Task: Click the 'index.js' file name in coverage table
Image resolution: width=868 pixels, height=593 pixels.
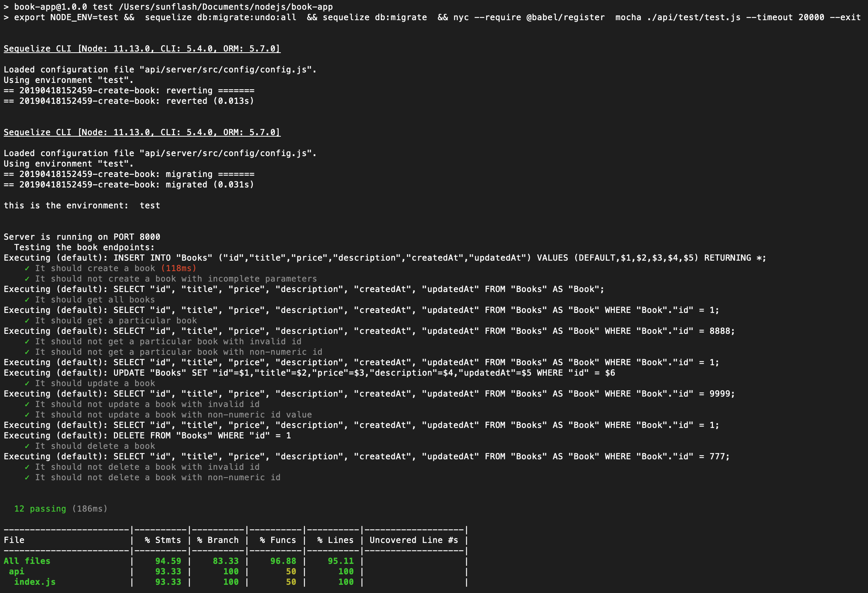Action: pyautogui.click(x=35, y=582)
